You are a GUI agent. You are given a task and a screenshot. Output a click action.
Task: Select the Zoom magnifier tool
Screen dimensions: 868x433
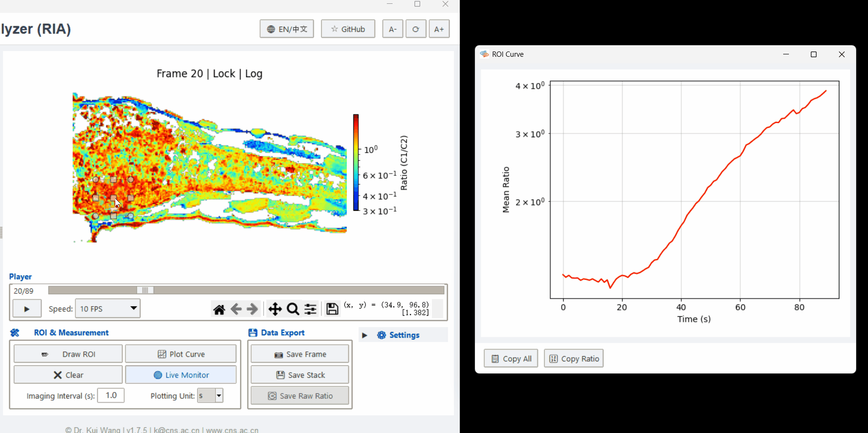coord(293,309)
